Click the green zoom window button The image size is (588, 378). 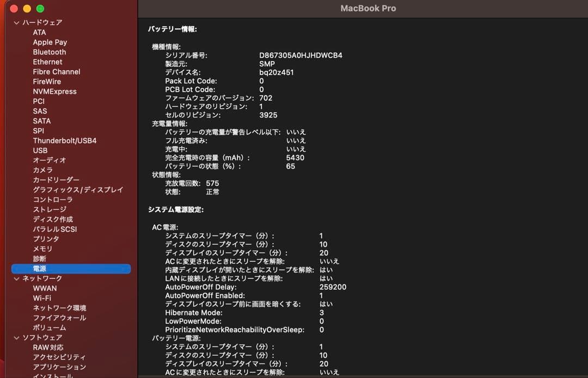coord(40,9)
